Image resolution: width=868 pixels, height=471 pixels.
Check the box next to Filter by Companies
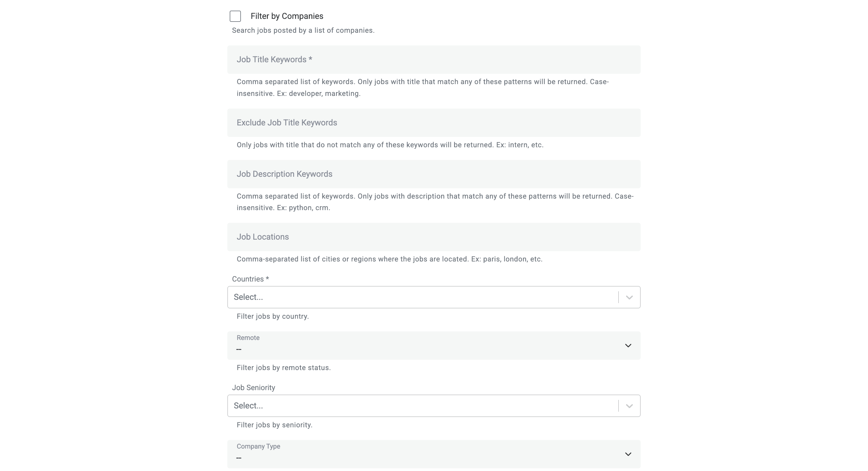tap(235, 16)
